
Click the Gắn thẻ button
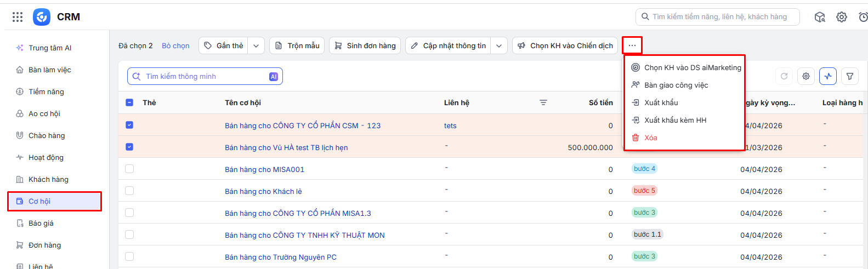point(224,45)
